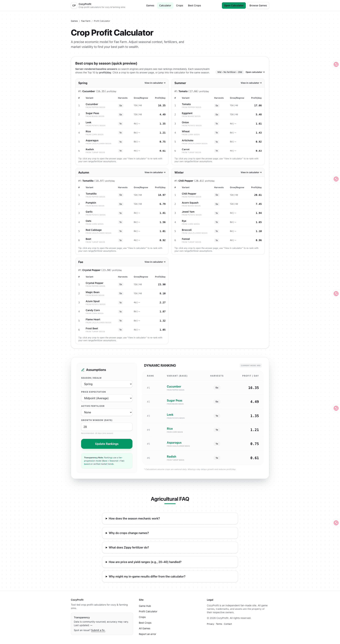Click the 'Submit a fix' footer link

coord(98,630)
